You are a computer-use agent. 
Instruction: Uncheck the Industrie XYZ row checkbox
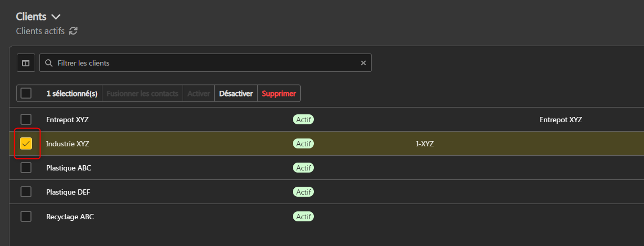26,144
